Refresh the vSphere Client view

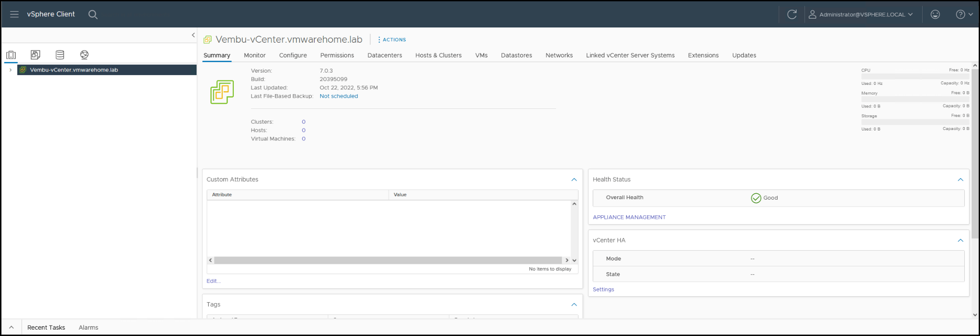792,14
